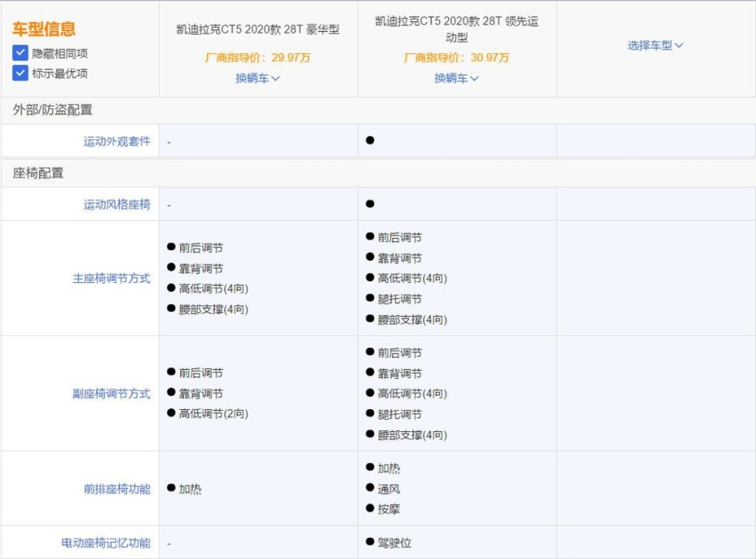Screen dimensions: 756x559
Task: Click 靠背调节 in 豪华型 副座椅 cell
Action: [x=201, y=394]
